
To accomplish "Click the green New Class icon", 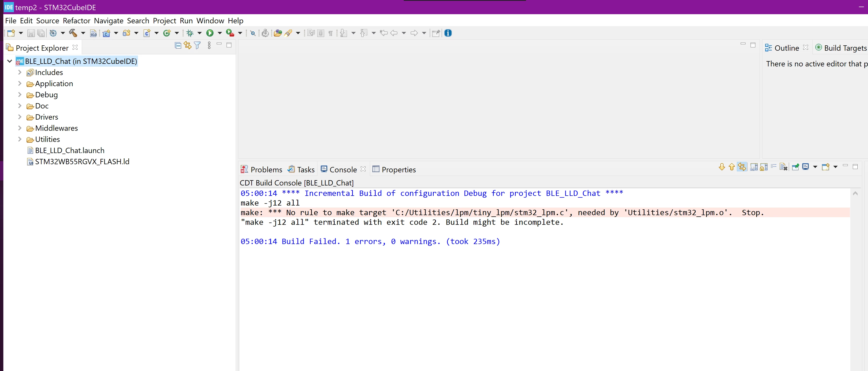I will [167, 33].
